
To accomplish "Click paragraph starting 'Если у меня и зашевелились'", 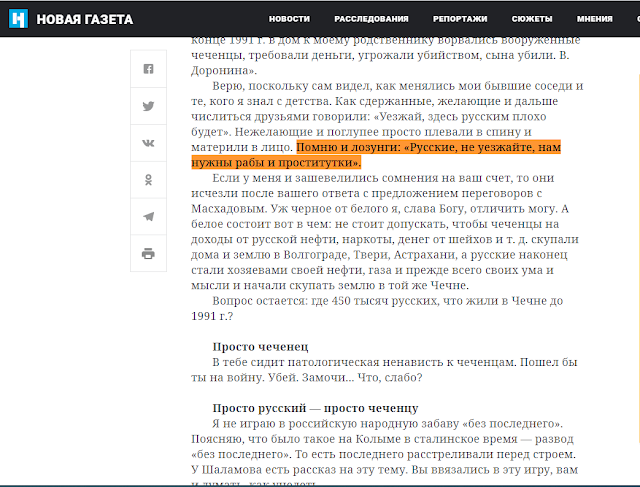I will coord(385,231).
